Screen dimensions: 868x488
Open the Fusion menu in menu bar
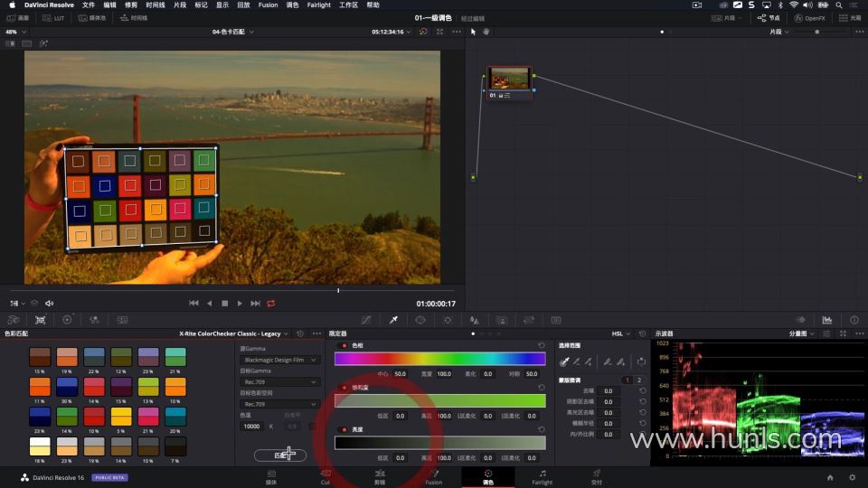tap(268, 5)
